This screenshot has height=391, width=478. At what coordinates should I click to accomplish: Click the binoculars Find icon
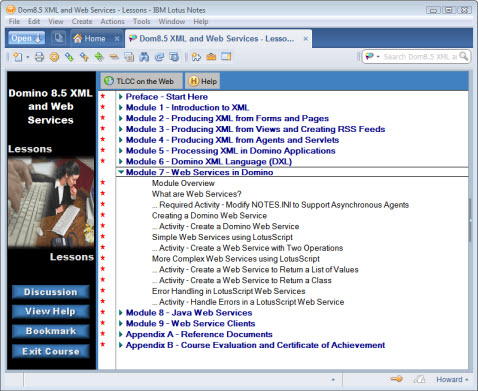(x=144, y=57)
